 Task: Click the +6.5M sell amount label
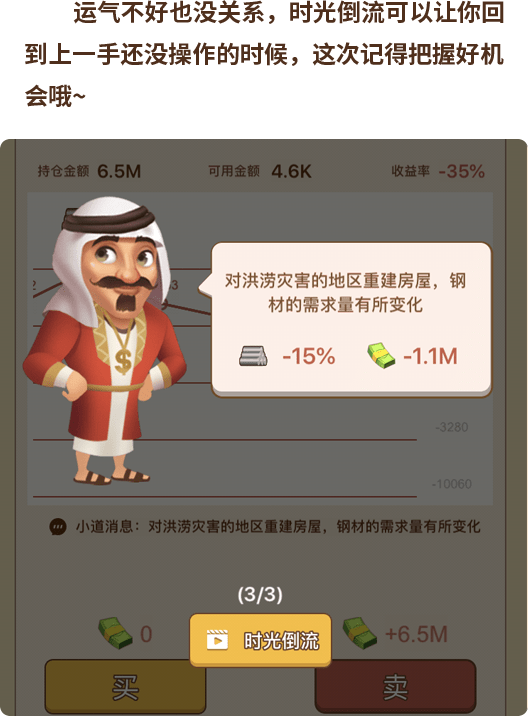[416, 634]
